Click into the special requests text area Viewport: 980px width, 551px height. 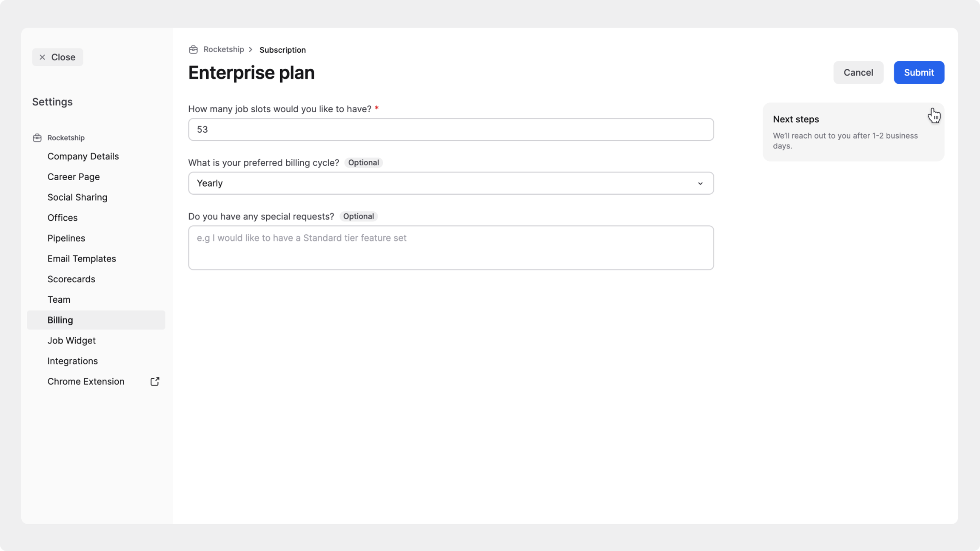tap(451, 248)
